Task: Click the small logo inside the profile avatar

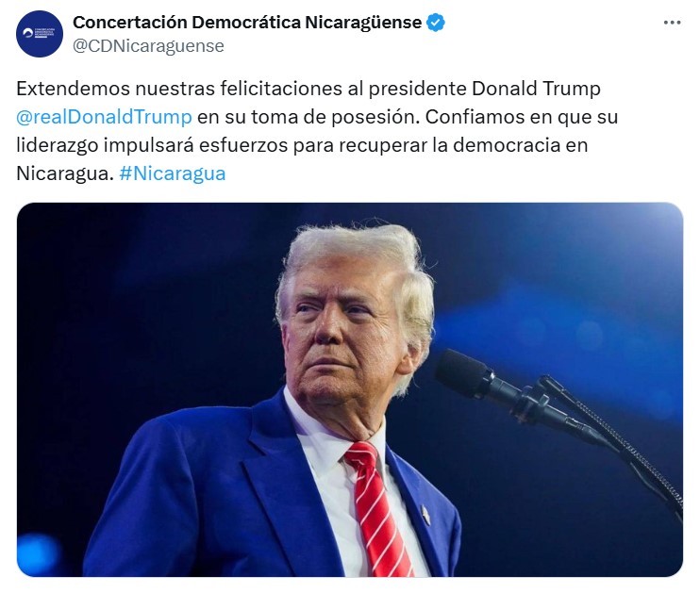Action: pyautogui.click(x=39, y=33)
